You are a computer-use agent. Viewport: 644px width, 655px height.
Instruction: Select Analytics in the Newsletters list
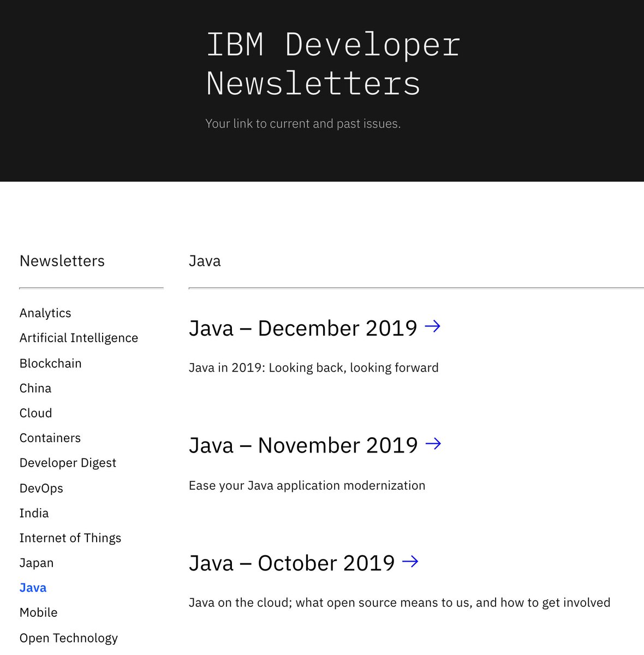[x=45, y=313]
